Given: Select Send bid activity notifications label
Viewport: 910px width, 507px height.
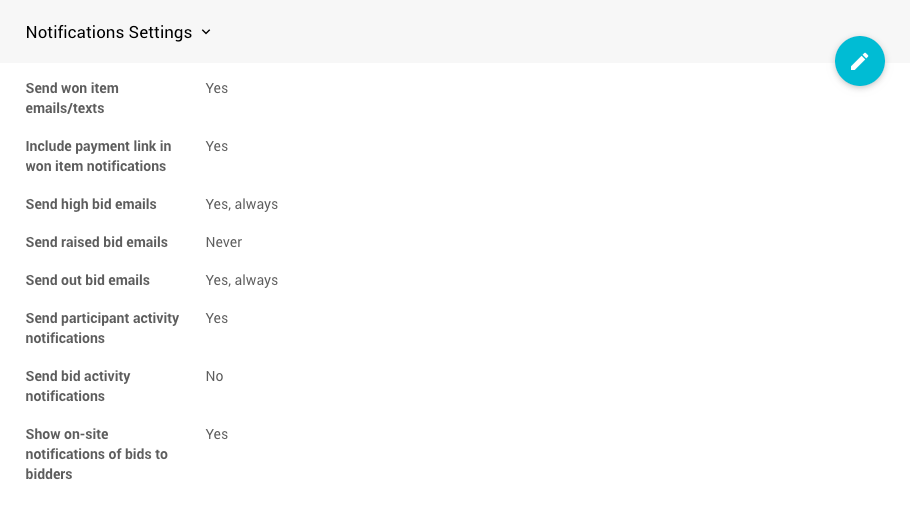Looking at the screenshot, I should pos(78,386).
